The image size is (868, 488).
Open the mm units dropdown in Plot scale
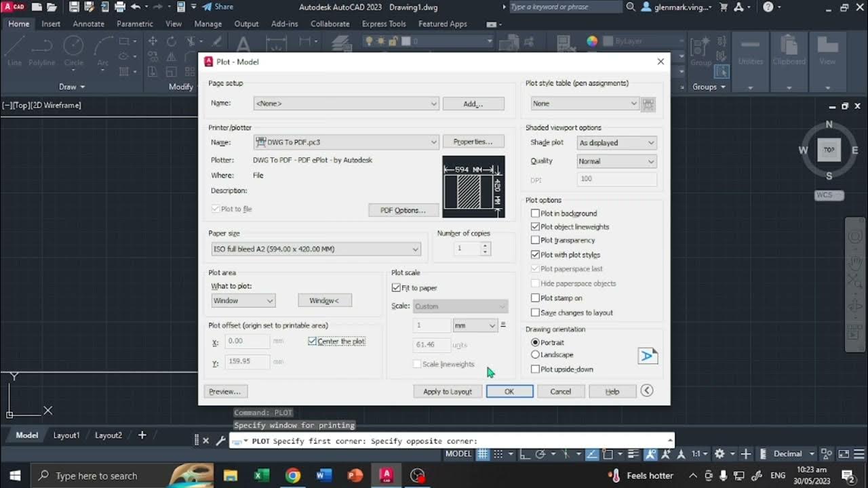(475, 325)
